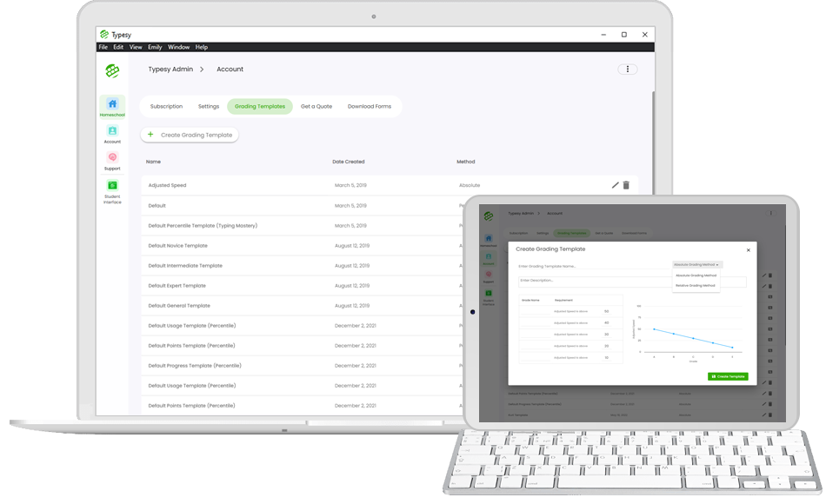826x504 pixels.
Task: Switch to the Subscription tab on laptop
Action: tap(166, 106)
